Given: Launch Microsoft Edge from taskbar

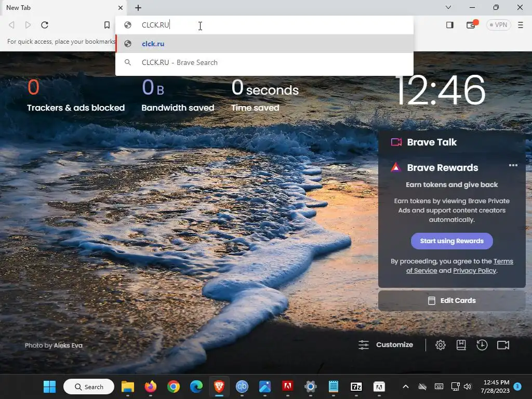Looking at the screenshot, I should click(x=196, y=387).
